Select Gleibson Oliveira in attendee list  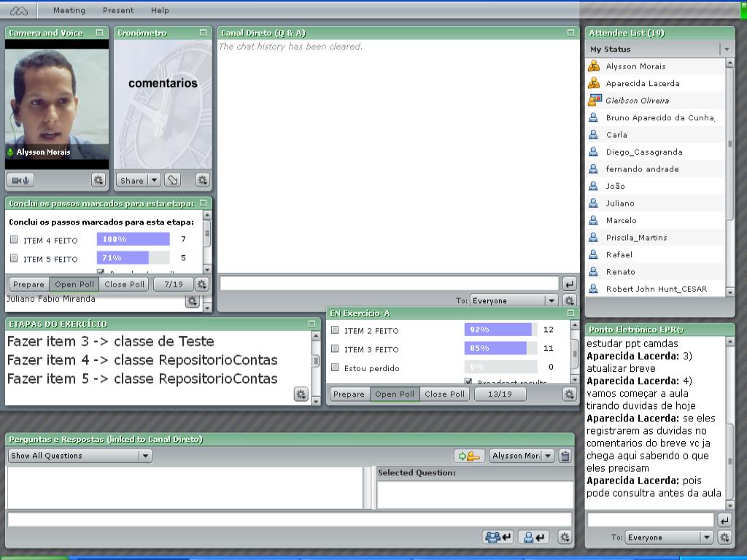[655, 101]
